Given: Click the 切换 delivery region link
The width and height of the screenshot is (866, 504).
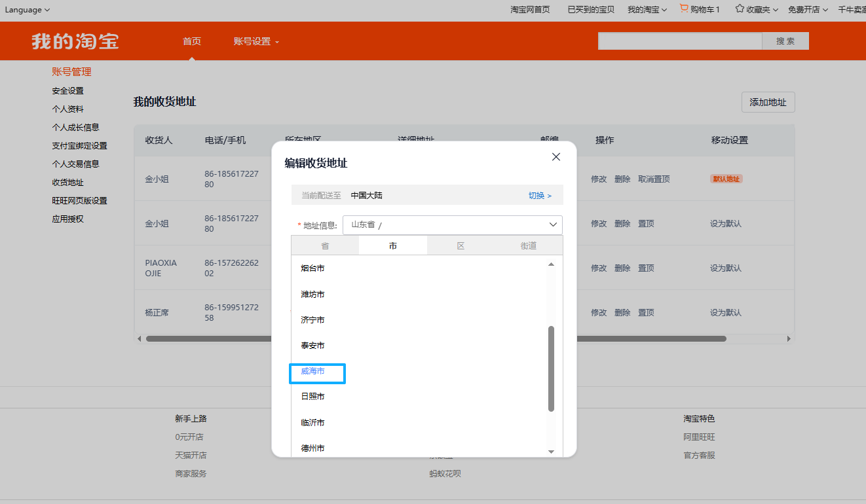Looking at the screenshot, I should [x=540, y=196].
